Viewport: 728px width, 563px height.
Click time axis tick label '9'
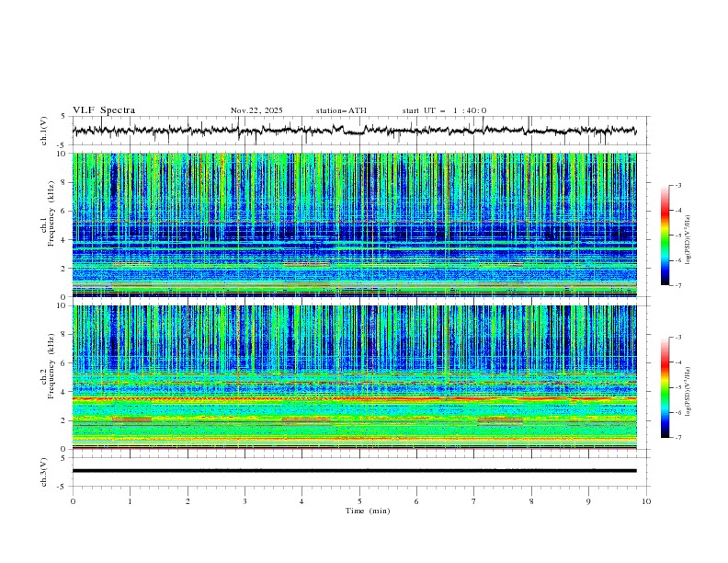click(x=588, y=501)
